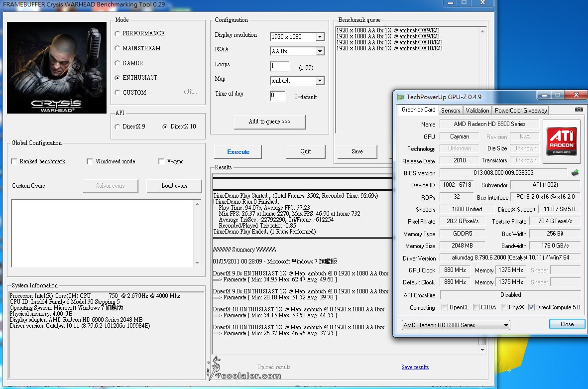The image size is (588, 389).
Task: Click the BIOS Version value field
Action: tap(503, 173)
